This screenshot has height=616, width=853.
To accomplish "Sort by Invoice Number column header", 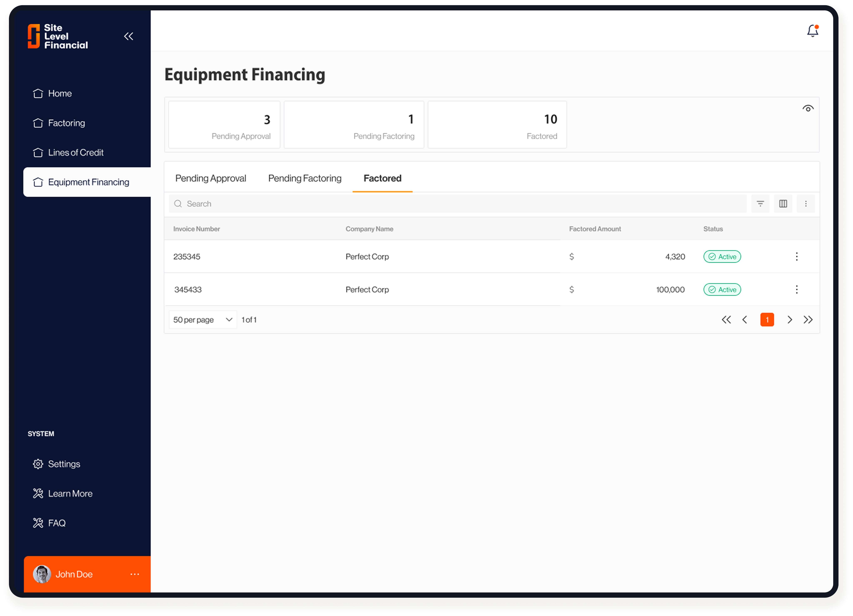I will [x=196, y=229].
